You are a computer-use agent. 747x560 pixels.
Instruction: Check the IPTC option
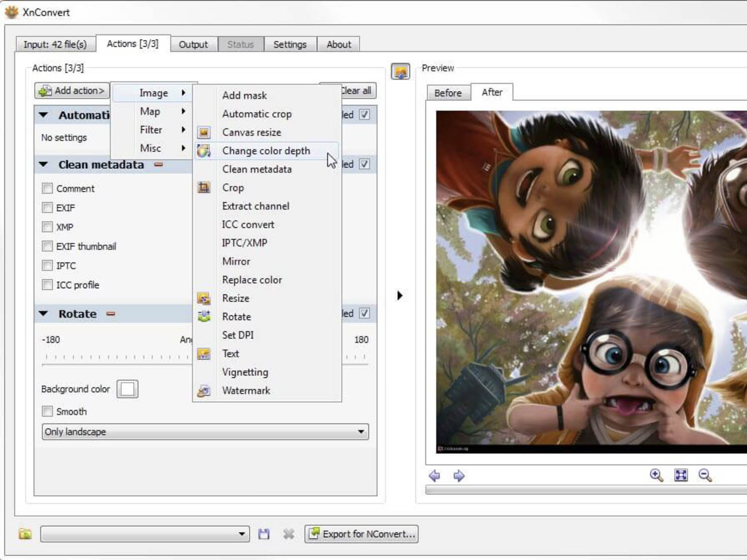(47, 265)
